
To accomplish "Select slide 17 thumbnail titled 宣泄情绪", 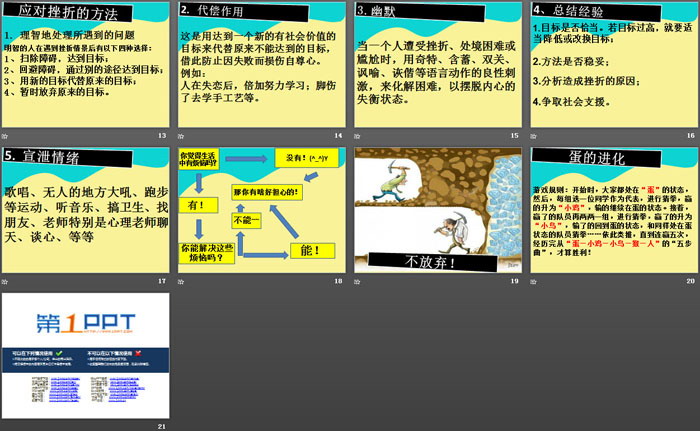I will click(85, 210).
